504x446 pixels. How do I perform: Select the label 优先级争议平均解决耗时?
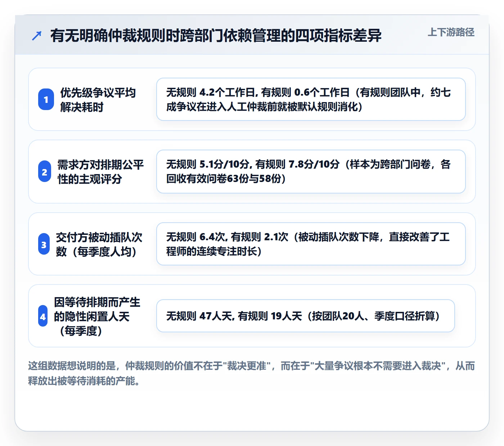coord(98,100)
